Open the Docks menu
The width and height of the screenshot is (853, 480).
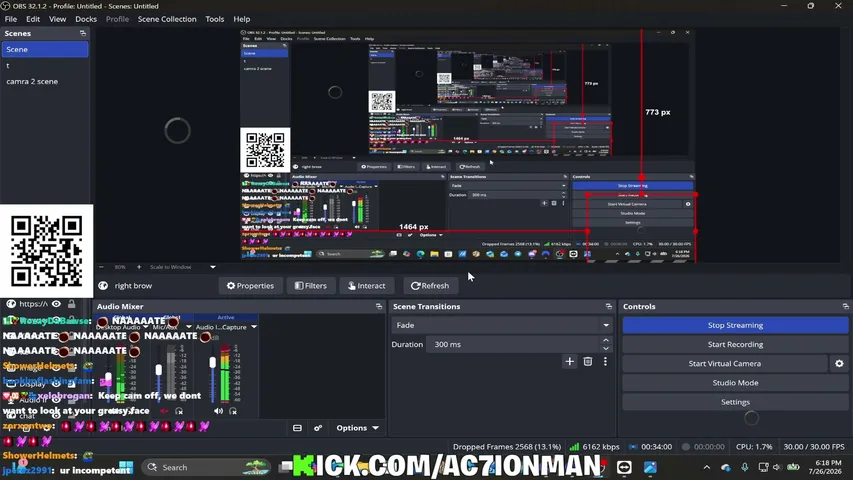86,19
